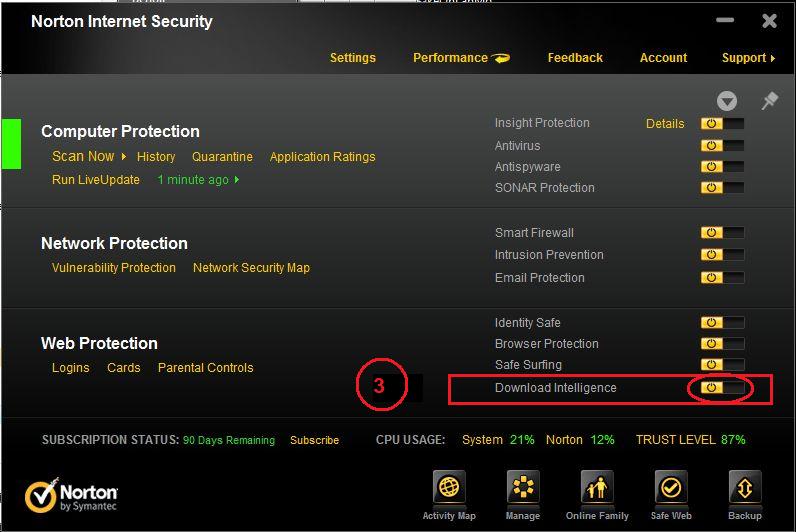Screen dimensions: 796x532
Task: Turn off Download Intelligence switch
Action: [x=722, y=388]
